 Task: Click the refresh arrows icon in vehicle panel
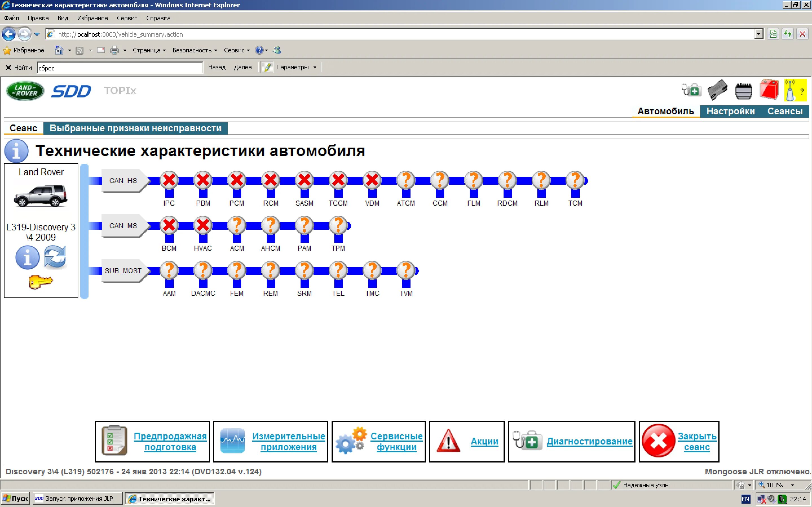tap(55, 257)
